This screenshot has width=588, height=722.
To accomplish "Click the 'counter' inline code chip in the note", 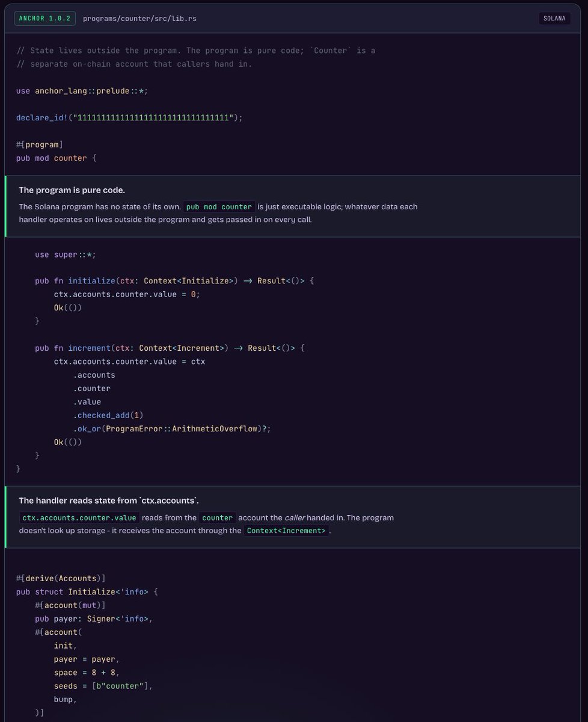I will [x=218, y=517].
